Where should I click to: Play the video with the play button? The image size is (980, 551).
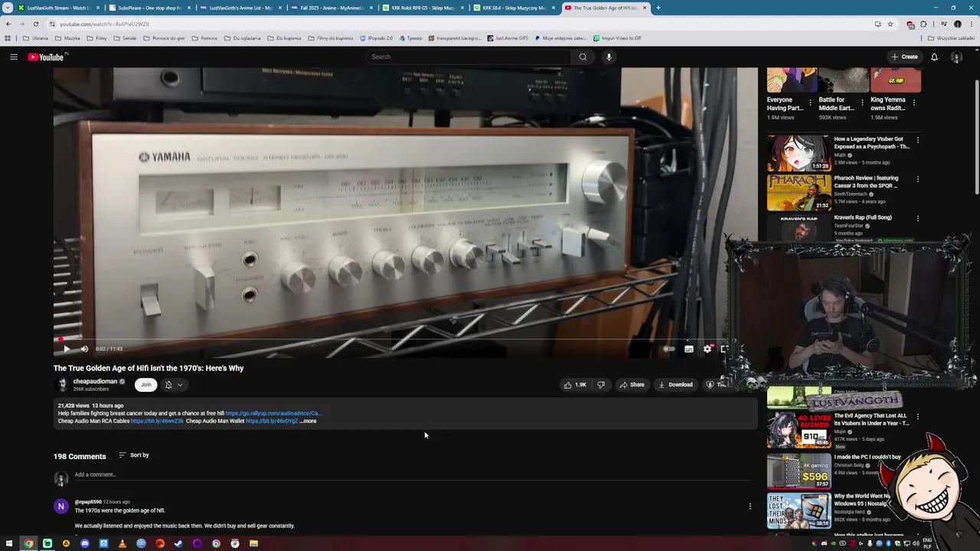click(x=67, y=349)
